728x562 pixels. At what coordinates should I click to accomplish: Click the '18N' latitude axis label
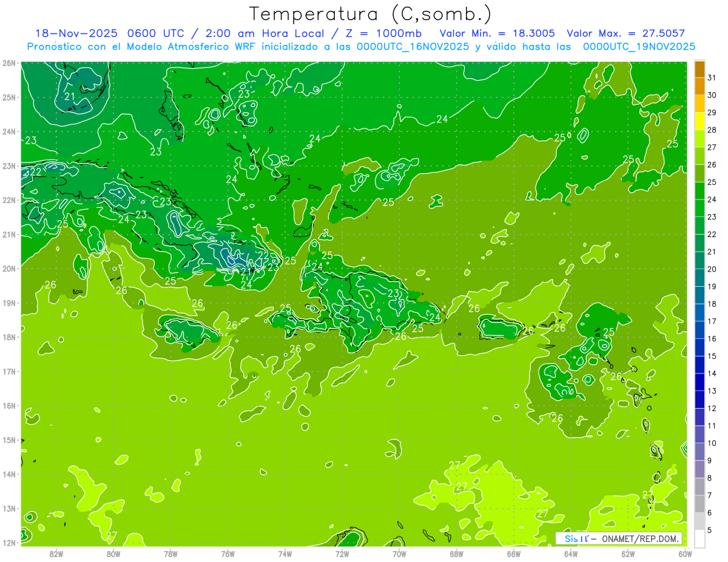(x=9, y=337)
